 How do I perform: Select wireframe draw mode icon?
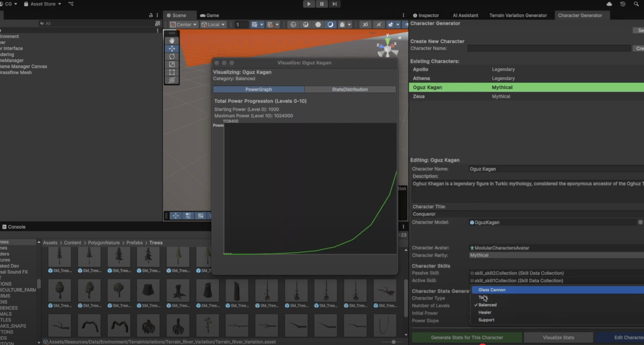coord(293,24)
